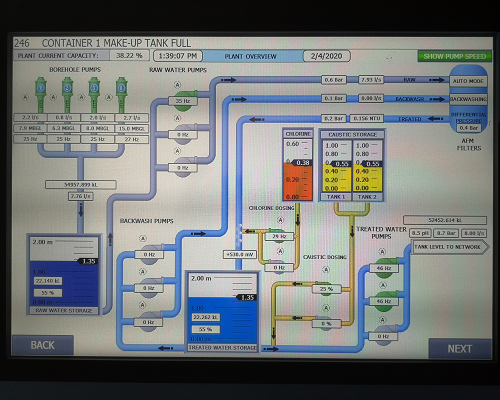Open the AUTO MODE filter status box
The height and width of the screenshot is (400, 500).
tap(468, 81)
